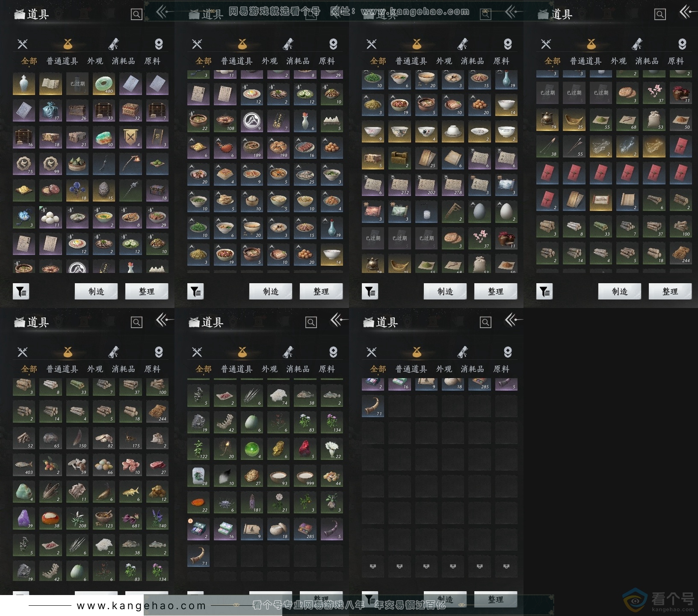This screenshot has height=616, width=698.
Task: Select the glowing golden crystal item
Action: [654, 146]
